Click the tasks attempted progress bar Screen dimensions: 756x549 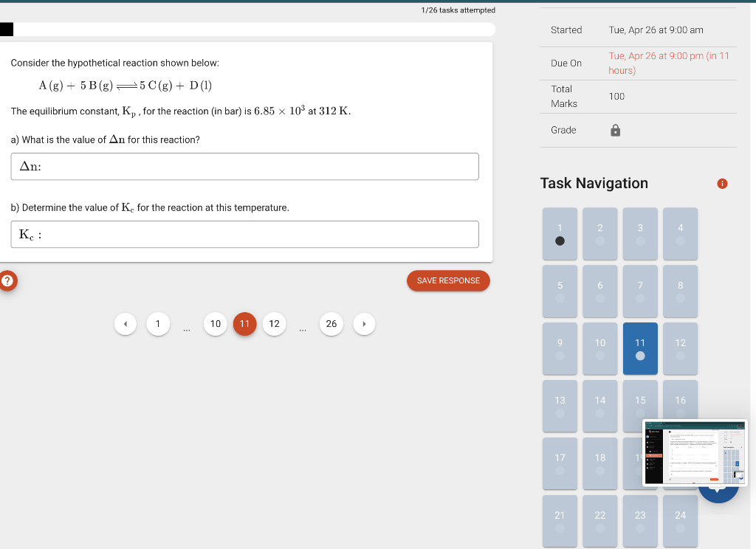[x=247, y=30]
